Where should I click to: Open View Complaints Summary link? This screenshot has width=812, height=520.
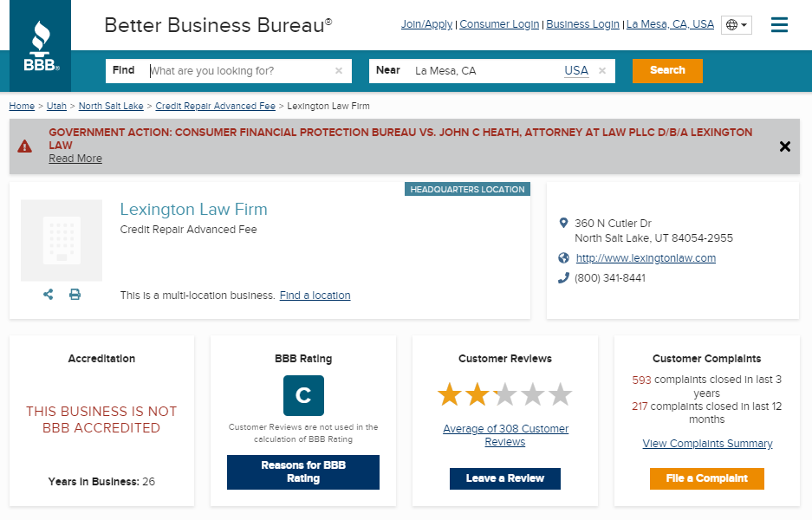pos(707,444)
